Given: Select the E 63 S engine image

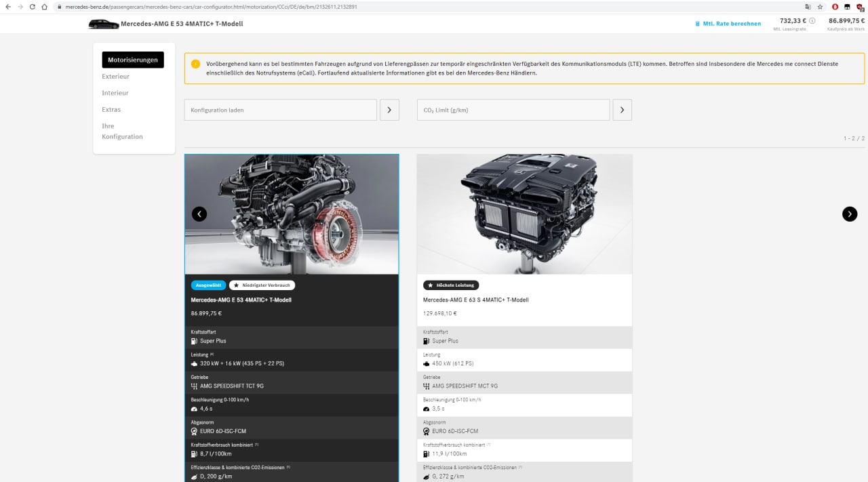Looking at the screenshot, I should [x=525, y=214].
